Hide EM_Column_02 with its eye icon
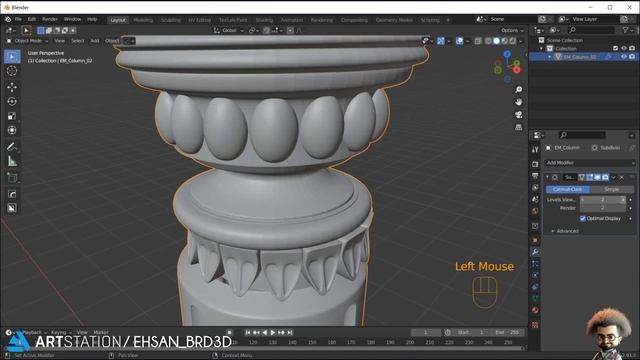640x360 pixels. click(x=624, y=57)
